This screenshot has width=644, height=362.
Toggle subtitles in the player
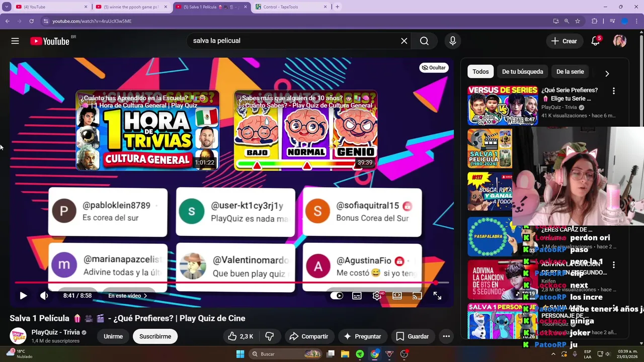pos(357,296)
